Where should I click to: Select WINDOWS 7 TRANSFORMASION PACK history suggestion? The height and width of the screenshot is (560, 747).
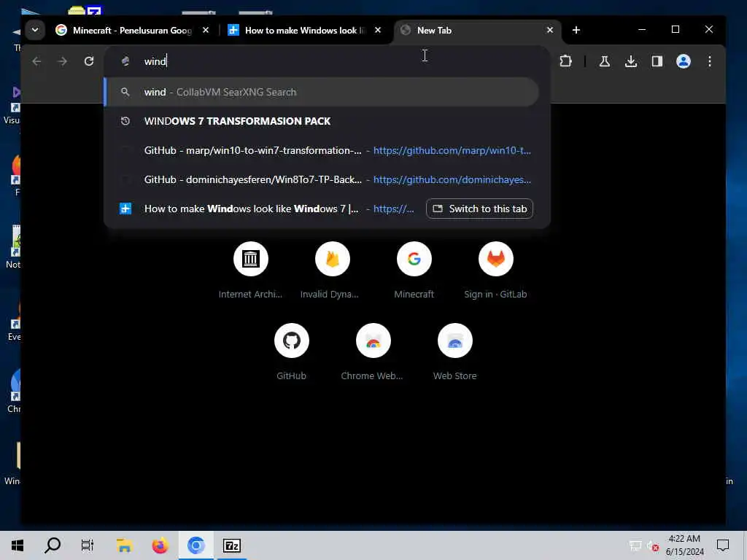click(322, 121)
